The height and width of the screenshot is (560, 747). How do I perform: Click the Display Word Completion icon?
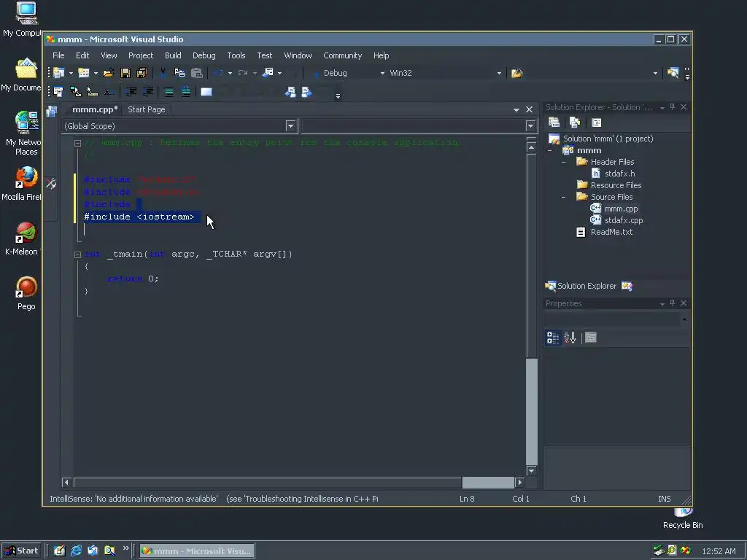click(109, 91)
